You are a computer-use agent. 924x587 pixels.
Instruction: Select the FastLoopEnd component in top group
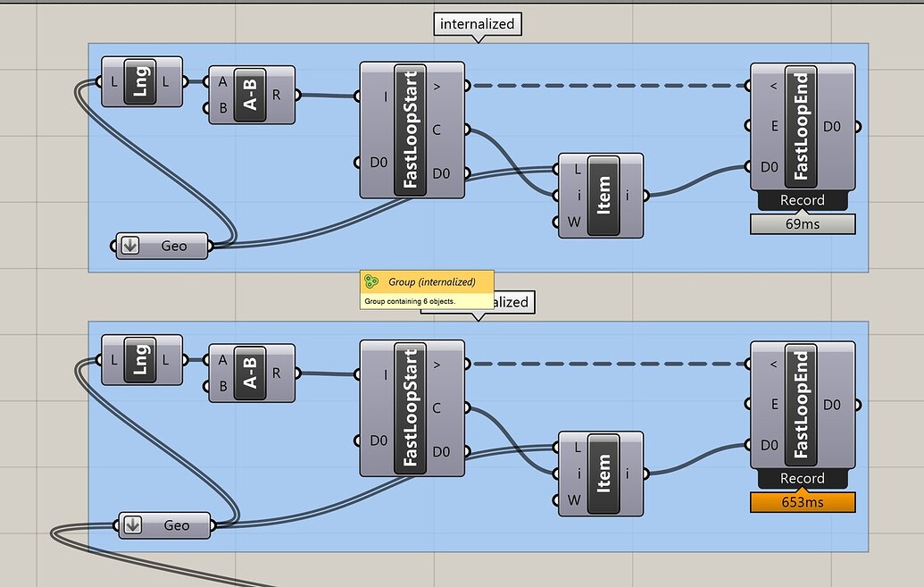(803, 127)
